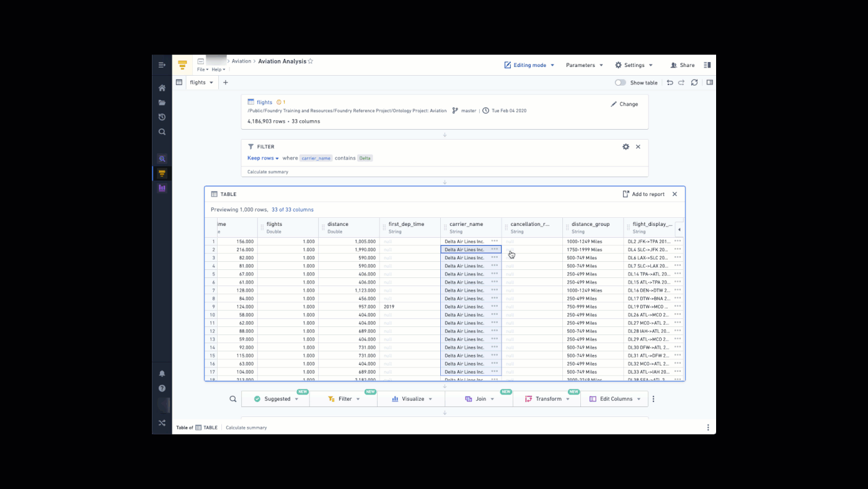This screenshot has height=489, width=868.
Task: Expand the Visualize dropdown
Action: point(412,399)
